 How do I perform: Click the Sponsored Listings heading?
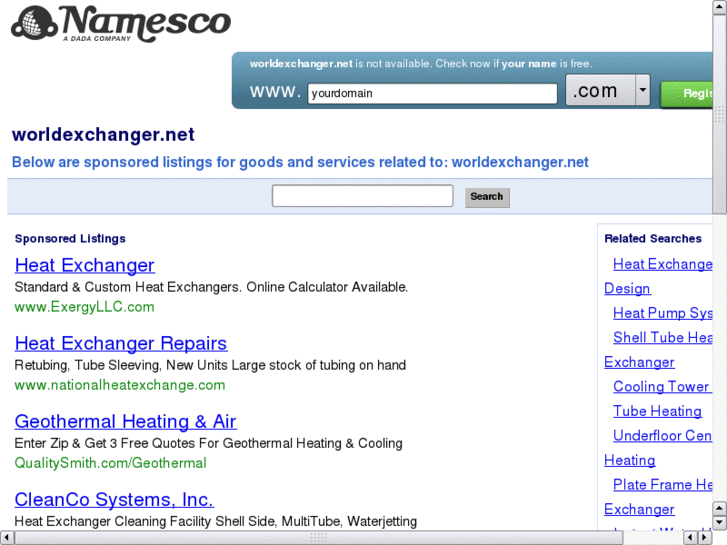70,238
